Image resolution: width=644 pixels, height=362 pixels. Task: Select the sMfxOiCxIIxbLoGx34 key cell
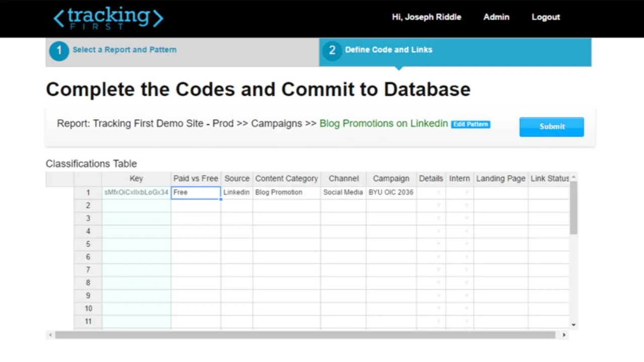136,192
